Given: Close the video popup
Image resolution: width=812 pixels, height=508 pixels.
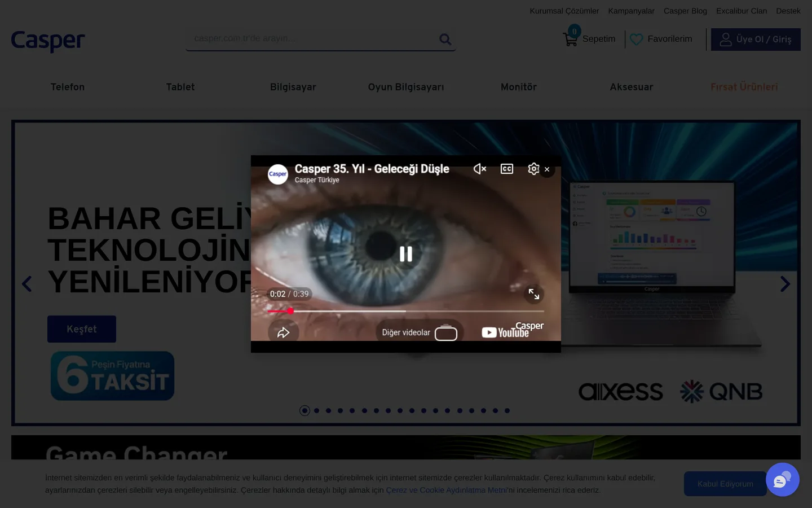Looking at the screenshot, I should pyautogui.click(x=547, y=169).
